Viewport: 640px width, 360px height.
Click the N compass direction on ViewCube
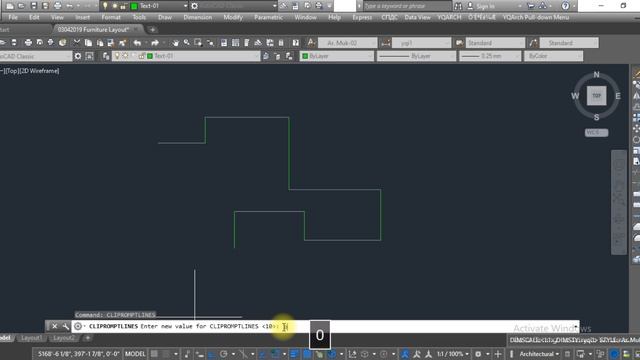click(596, 75)
